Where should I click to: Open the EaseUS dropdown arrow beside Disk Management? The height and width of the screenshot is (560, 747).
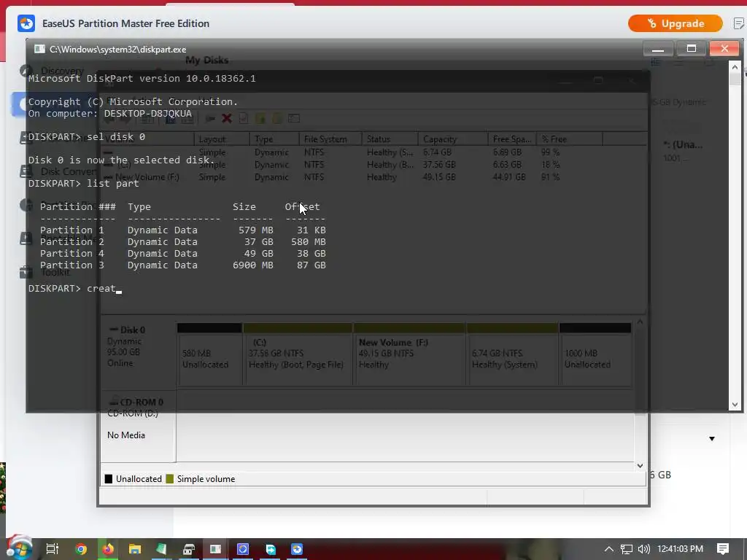[x=712, y=438]
